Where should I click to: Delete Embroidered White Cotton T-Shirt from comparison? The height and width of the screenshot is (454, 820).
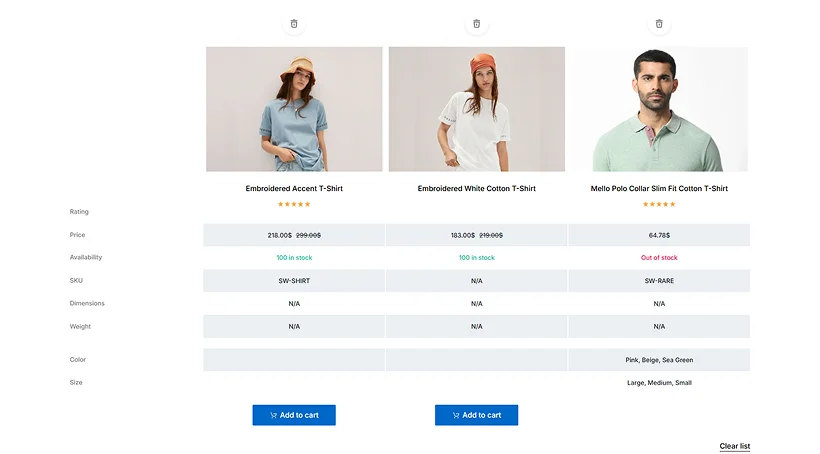click(x=476, y=23)
